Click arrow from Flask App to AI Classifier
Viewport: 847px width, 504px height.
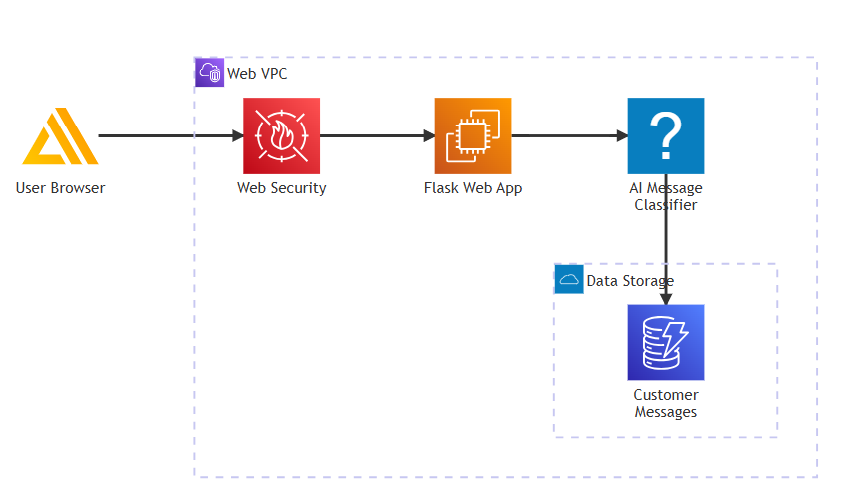(569, 136)
